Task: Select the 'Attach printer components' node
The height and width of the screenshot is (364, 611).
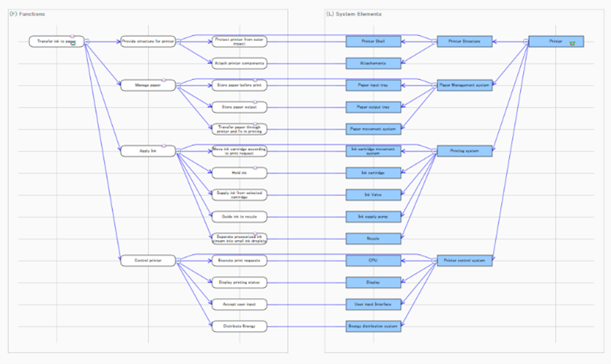Action: pos(239,63)
